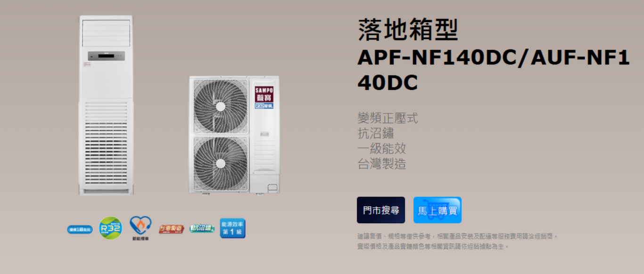This screenshot has width=644, height=274.
Task: Click the APF-NF140DC/AUF-NF140DC model title
Action: pyautogui.click(x=494, y=70)
